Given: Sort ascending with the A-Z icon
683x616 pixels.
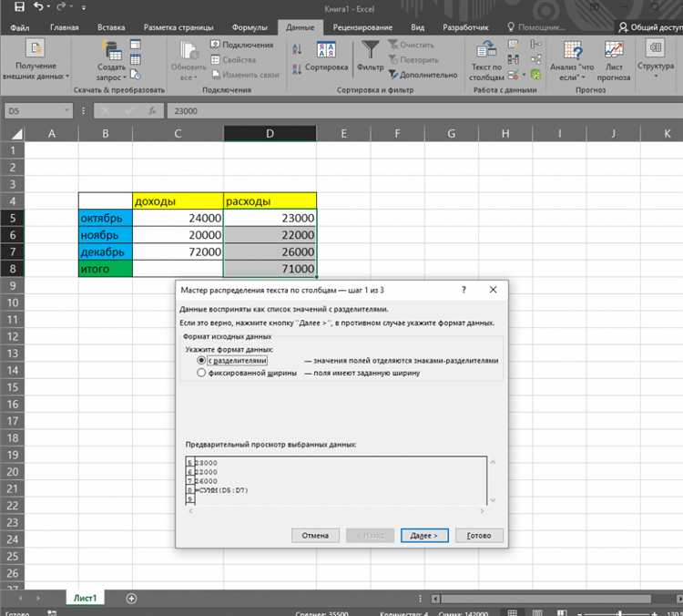Looking at the screenshot, I should tap(297, 49).
